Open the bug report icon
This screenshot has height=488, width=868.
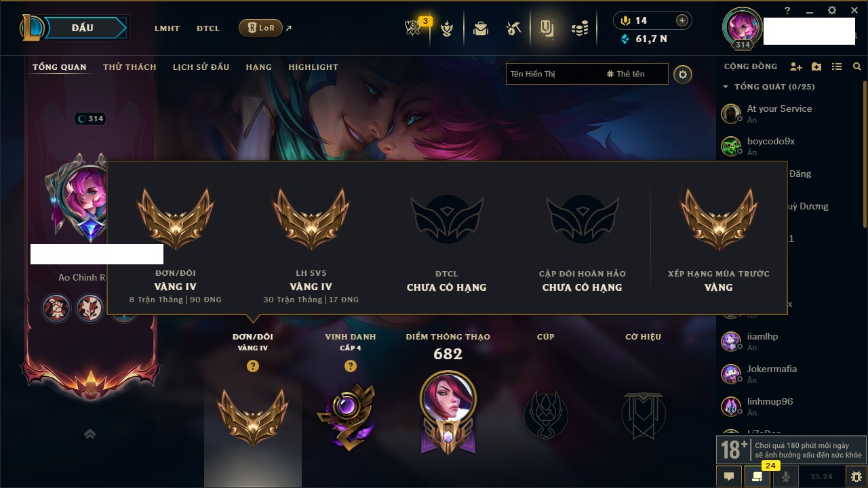856,476
